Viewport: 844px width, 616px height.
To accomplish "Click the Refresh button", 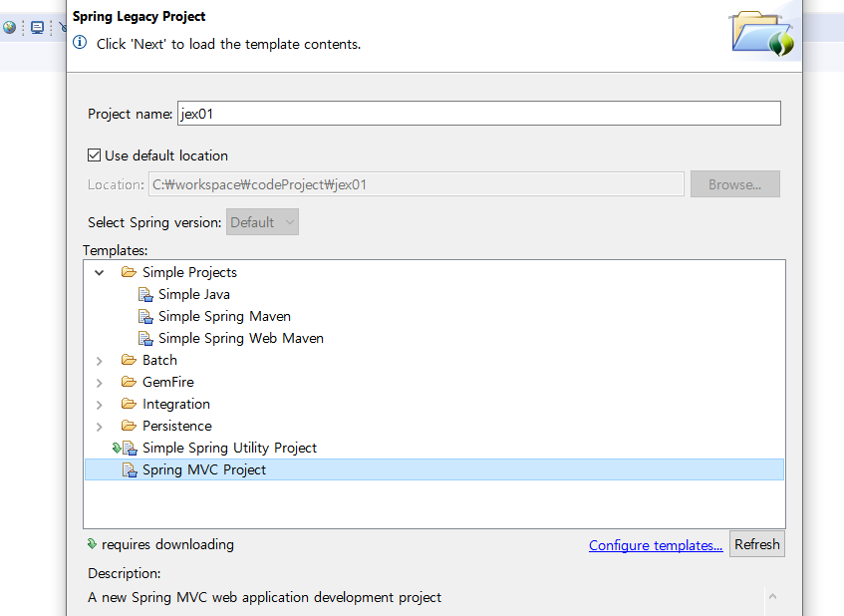I will coord(756,544).
